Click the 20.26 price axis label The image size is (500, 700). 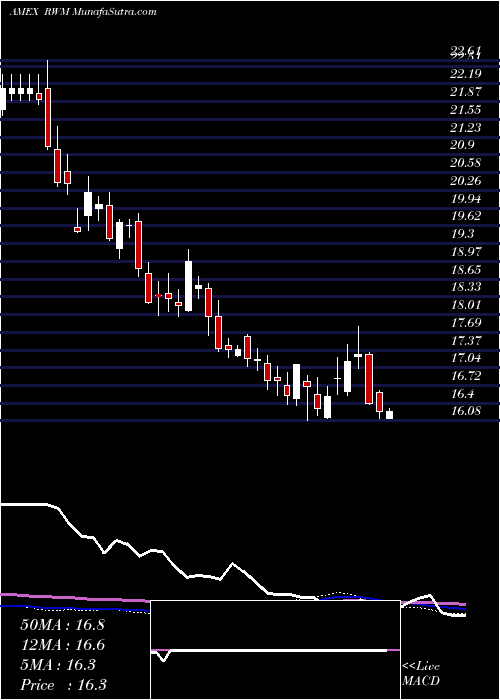click(x=466, y=181)
